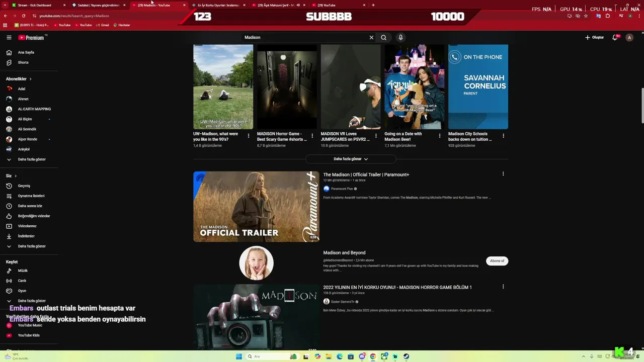The width and height of the screenshot is (644, 362).
Task: Open the YouTube hamburger guide menu
Action: (9, 37)
